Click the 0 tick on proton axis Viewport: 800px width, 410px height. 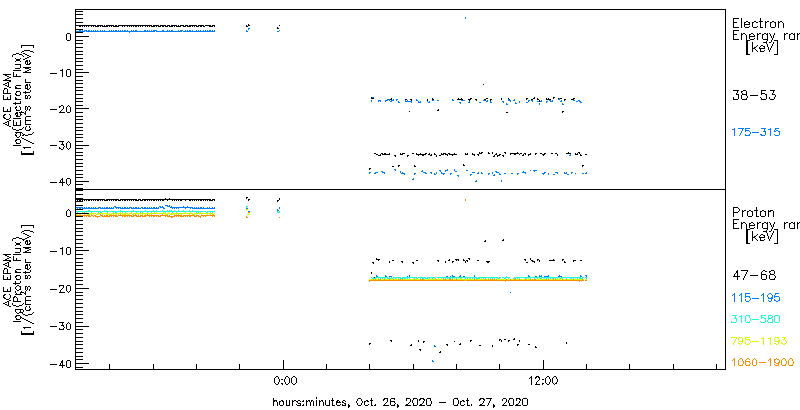tap(67, 213)
